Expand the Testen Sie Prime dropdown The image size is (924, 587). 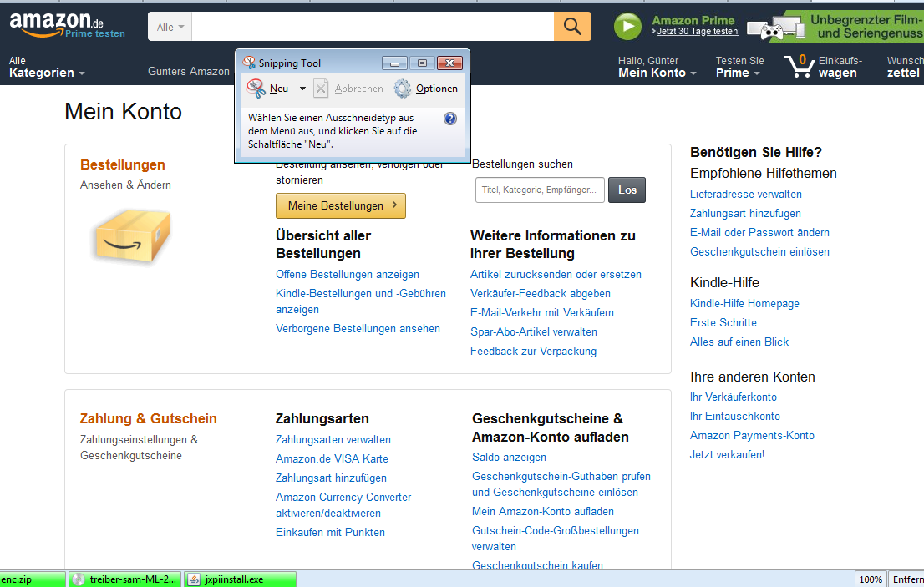pos(739,67)
